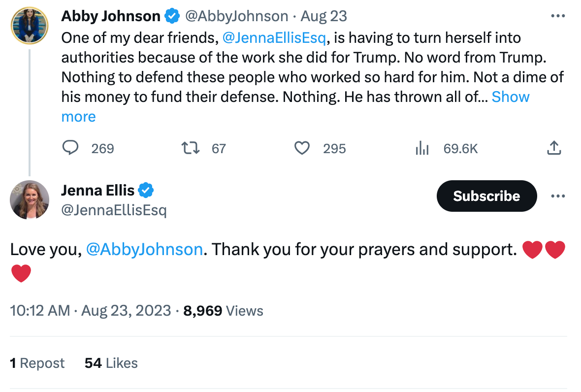This screenshot has height=392, width=581.
Task: Click Abby Johnson's display name
Action: pos(111,15)
